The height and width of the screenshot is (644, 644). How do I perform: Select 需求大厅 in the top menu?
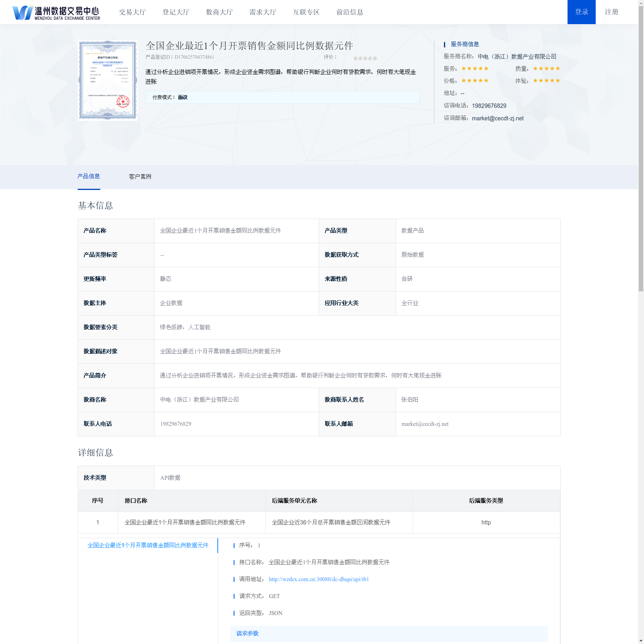coord(263,12)
